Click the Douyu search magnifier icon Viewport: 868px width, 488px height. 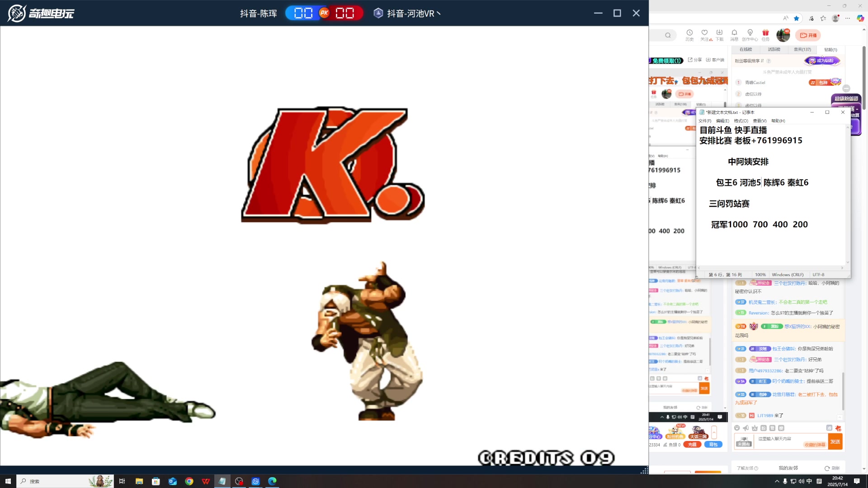tap(668, 35)
